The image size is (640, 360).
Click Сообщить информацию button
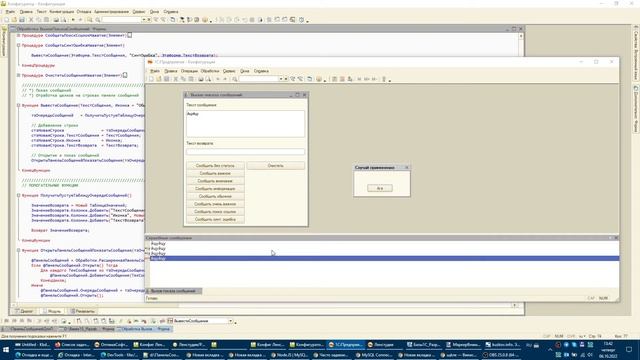point(215,189)
